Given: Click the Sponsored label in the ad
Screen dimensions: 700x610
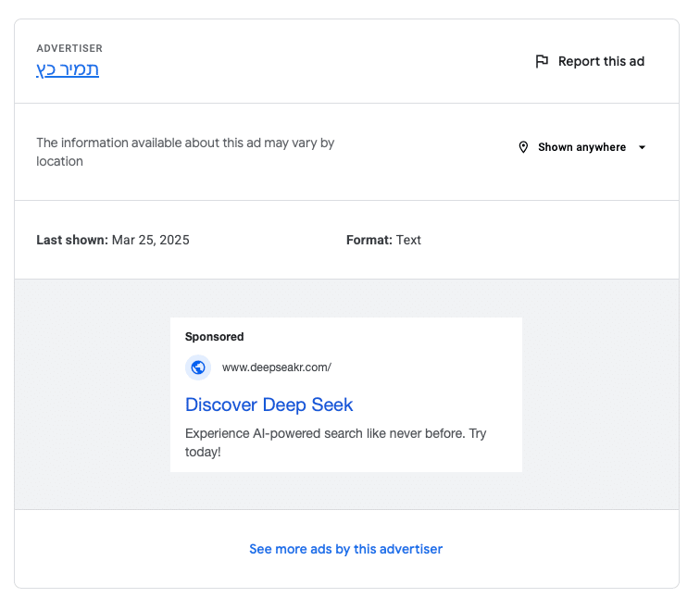Looking at the screenshot, I should pos(214,336).
